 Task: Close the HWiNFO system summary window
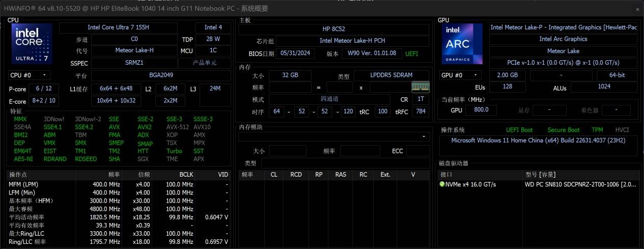click(x=637, y=9)
